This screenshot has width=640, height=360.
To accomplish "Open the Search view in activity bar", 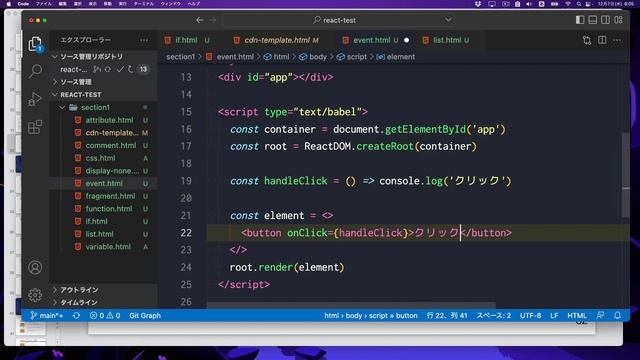I will 35,71.
